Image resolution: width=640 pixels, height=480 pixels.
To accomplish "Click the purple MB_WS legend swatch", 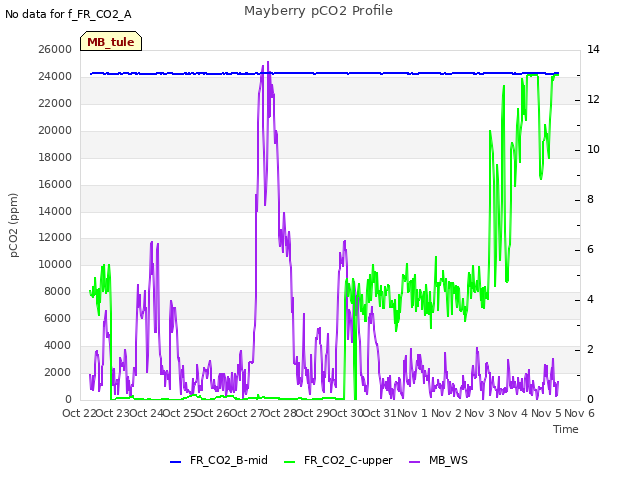I will [x=414, y=462].
